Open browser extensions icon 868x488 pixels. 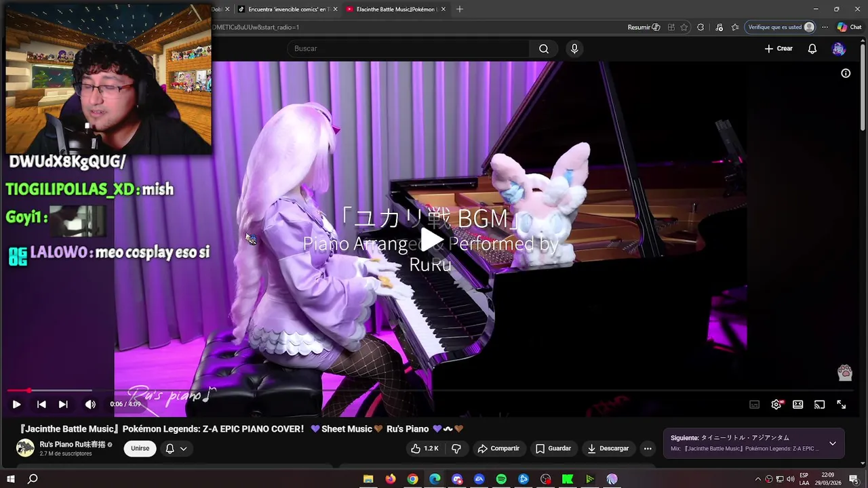tap(701, 27)
